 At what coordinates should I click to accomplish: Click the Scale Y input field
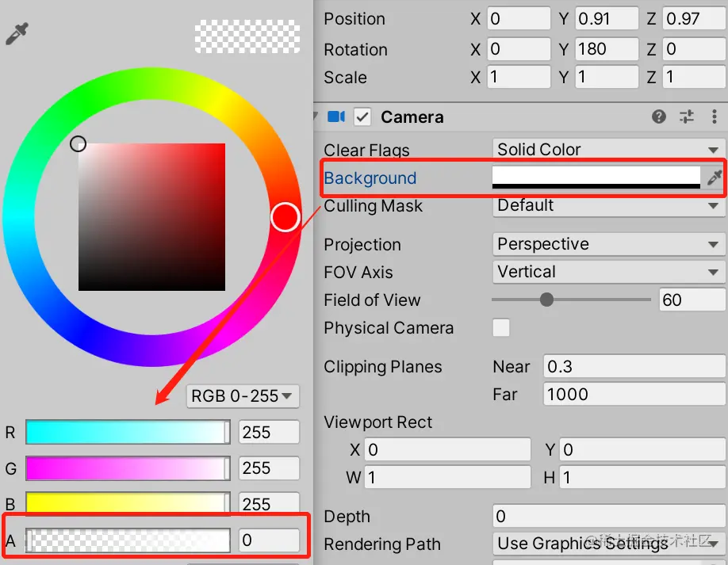point(607,77)
